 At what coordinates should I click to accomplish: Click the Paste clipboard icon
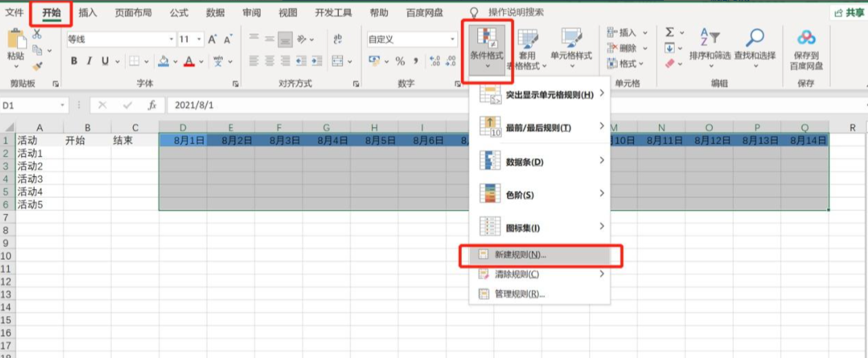click(16, 39)
